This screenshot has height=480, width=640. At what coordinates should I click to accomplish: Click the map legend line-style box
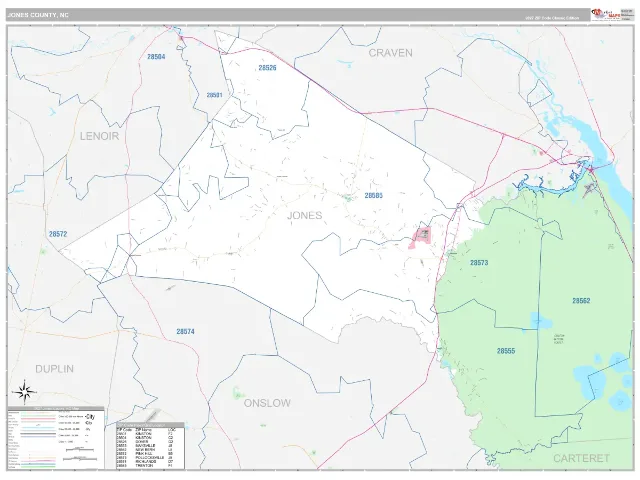point(56,438)
